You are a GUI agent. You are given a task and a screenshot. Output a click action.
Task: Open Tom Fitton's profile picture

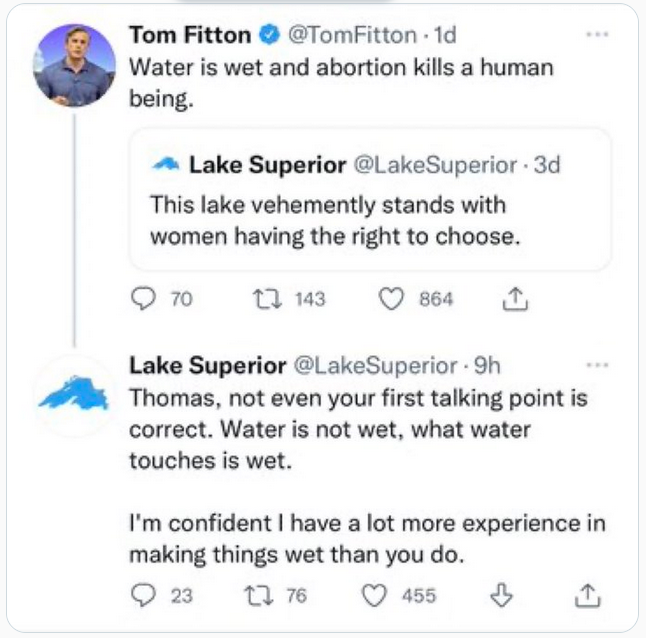pyautogui.click(x=75, y=65)
